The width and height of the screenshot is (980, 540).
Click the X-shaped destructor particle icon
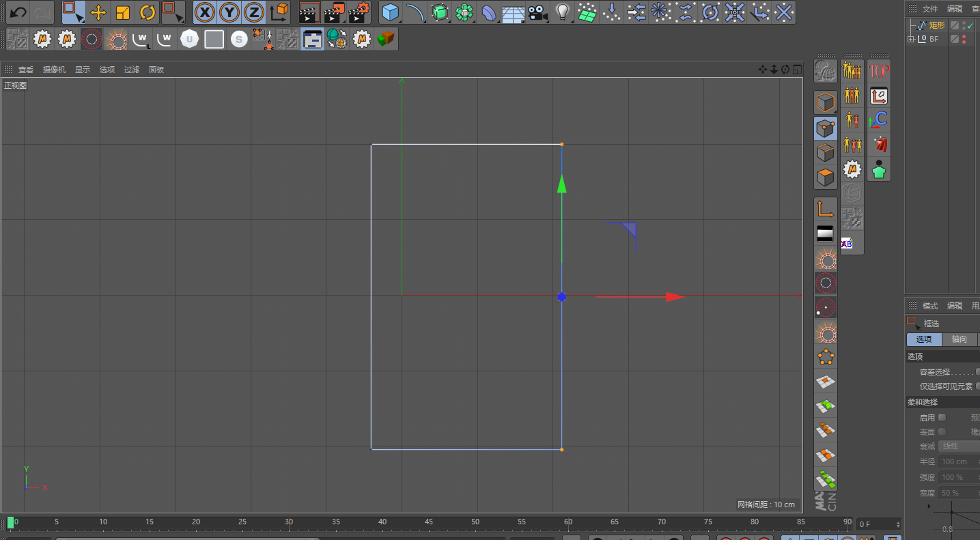point(785,12)
